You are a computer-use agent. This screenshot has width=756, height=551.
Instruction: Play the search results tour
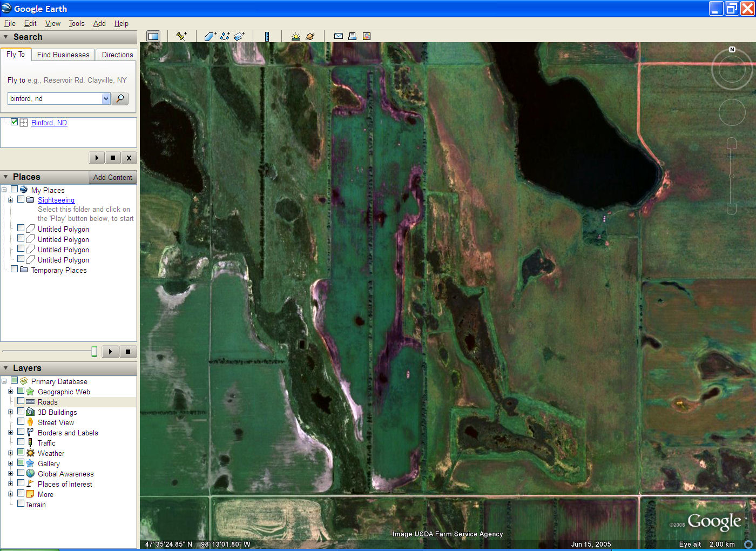pos(97,158)
